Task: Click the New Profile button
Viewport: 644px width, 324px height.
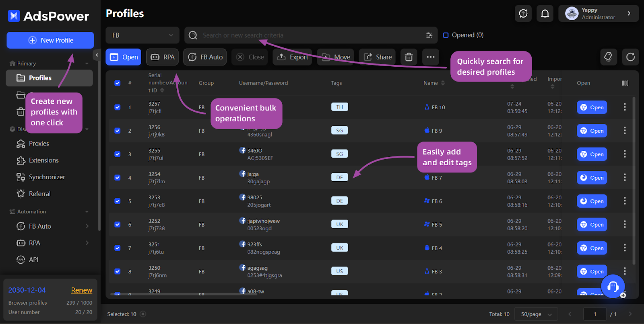Action: (x=50, y=40)
